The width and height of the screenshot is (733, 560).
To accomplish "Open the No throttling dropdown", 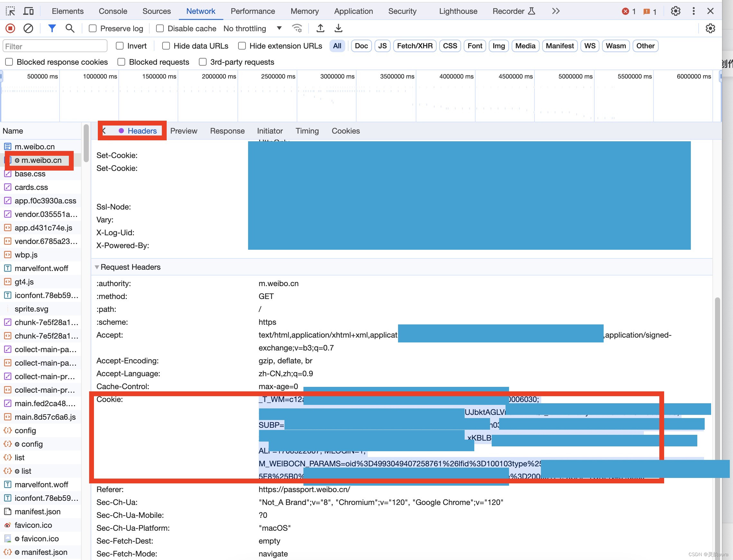I will [253, 29].
